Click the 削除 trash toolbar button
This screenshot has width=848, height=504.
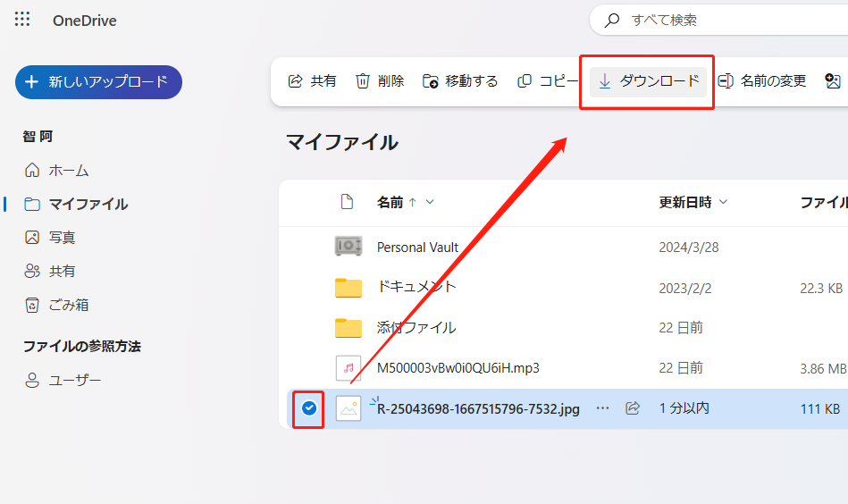[x=380, y=81]
